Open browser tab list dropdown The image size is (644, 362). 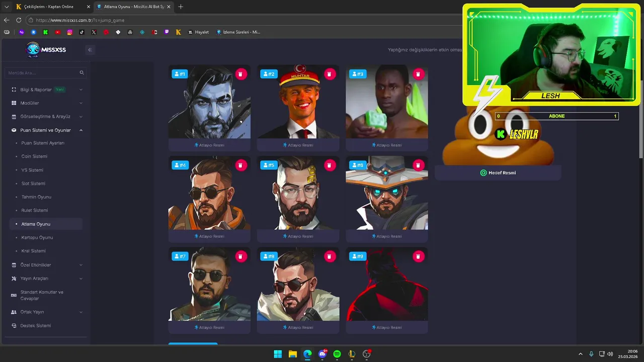pos(7,7)
